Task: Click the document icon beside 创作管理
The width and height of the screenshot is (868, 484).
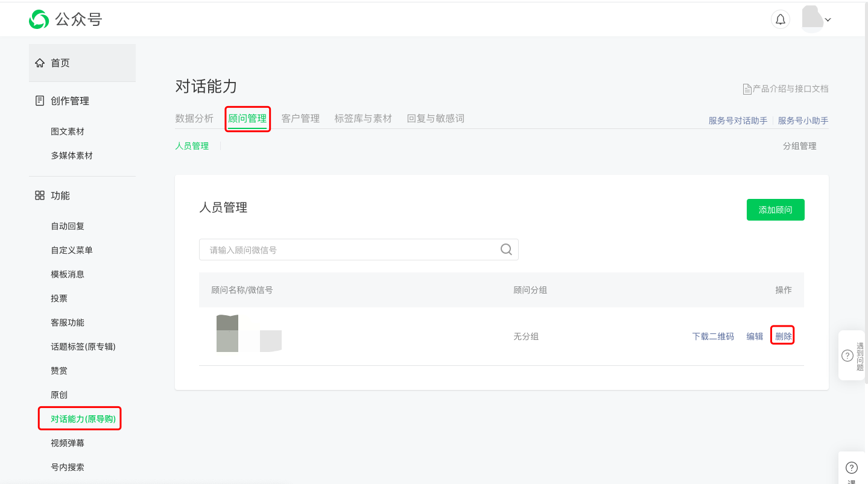Action: pyautogui.click(x=40, y=101)
